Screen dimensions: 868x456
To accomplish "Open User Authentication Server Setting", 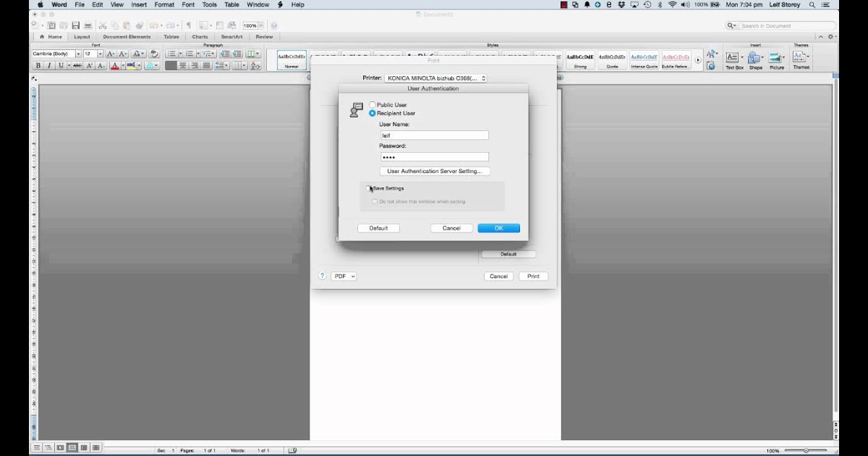I will tap(435, 172).
